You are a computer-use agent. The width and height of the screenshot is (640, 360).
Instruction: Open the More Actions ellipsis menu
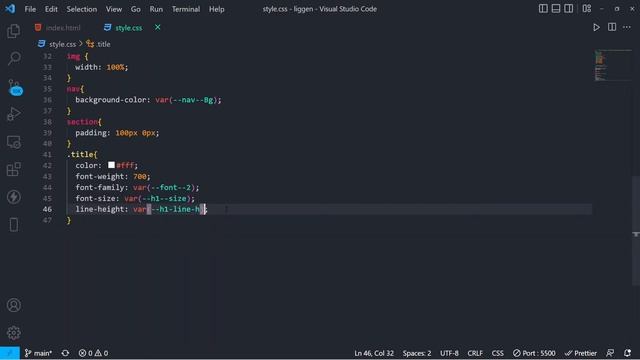pos(627,27)
